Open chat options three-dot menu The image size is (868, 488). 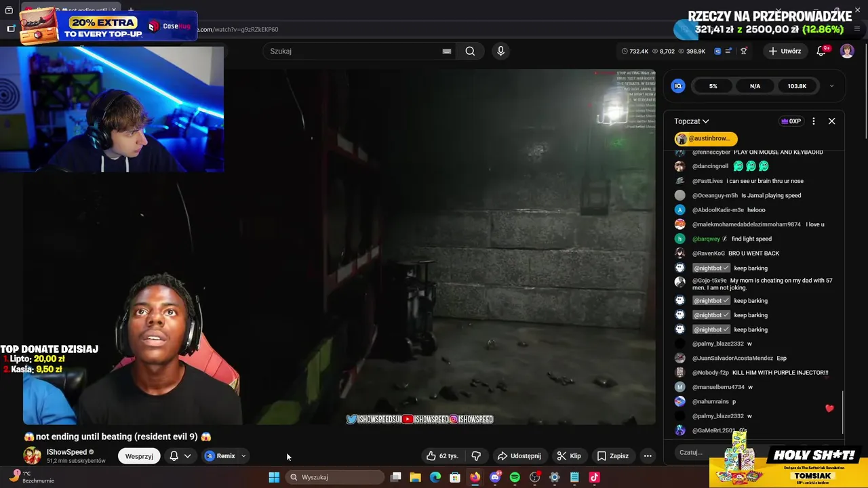(814, 121)
